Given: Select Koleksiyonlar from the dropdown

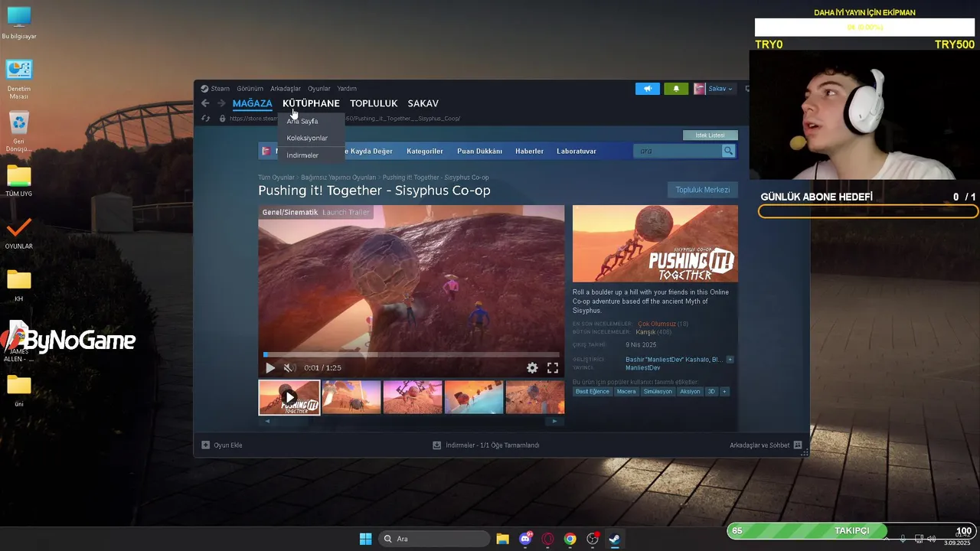Looking at the screenshot, I should pos(307,139).
